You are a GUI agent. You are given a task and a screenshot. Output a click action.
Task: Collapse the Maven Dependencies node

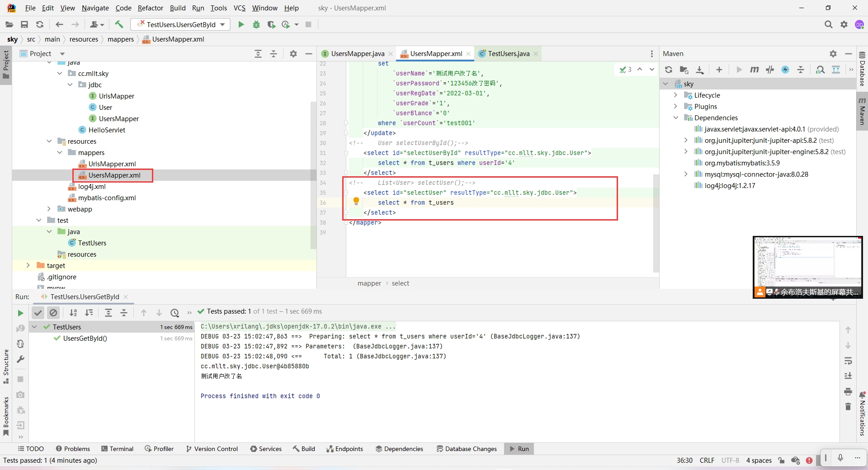[676, 117]
